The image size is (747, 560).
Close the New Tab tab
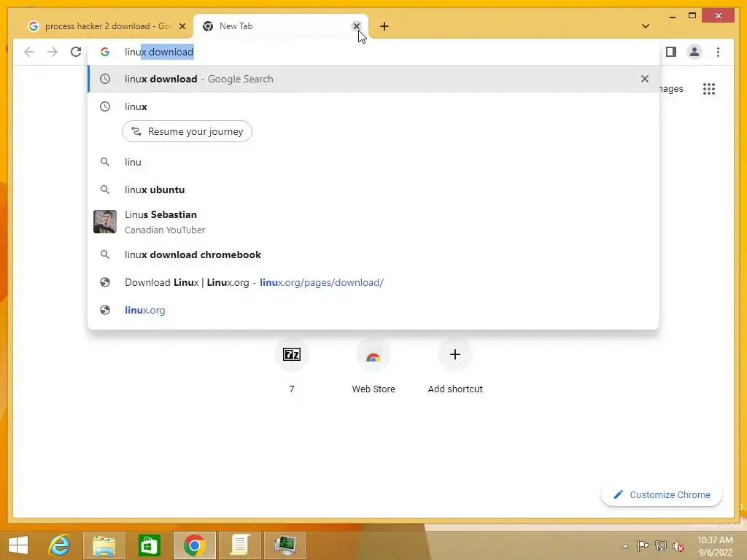coord(356,26)
